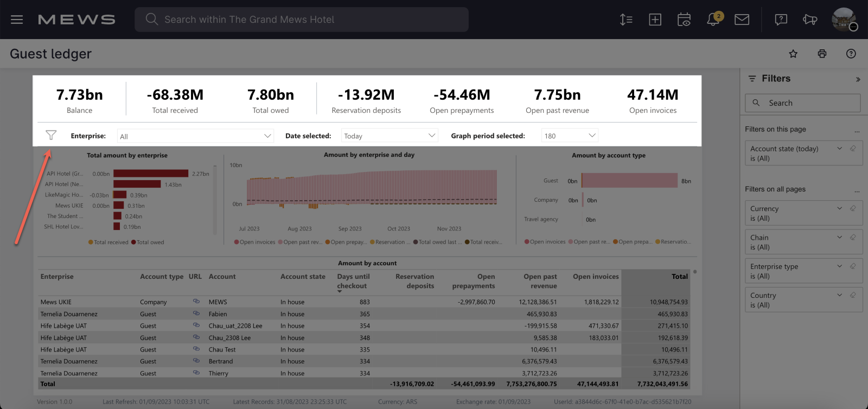
Task: Print the Guest ledger report
Action: point(822,54)
